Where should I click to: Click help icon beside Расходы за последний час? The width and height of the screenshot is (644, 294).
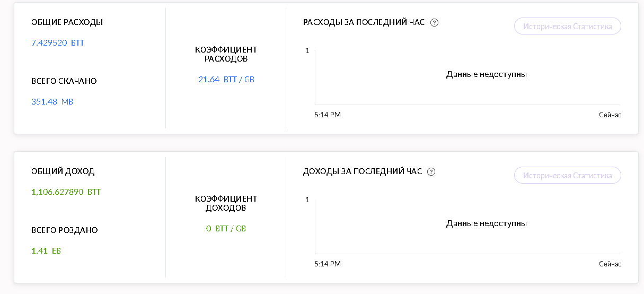click(x=434, y=22)
